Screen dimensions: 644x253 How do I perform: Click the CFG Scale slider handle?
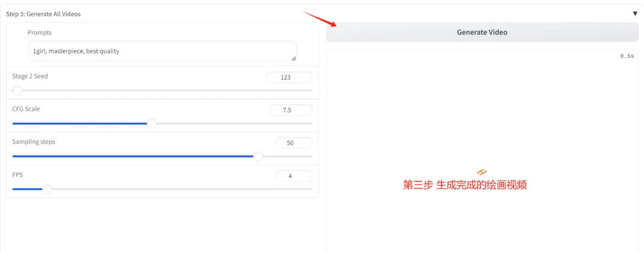(x=151, y=124)
